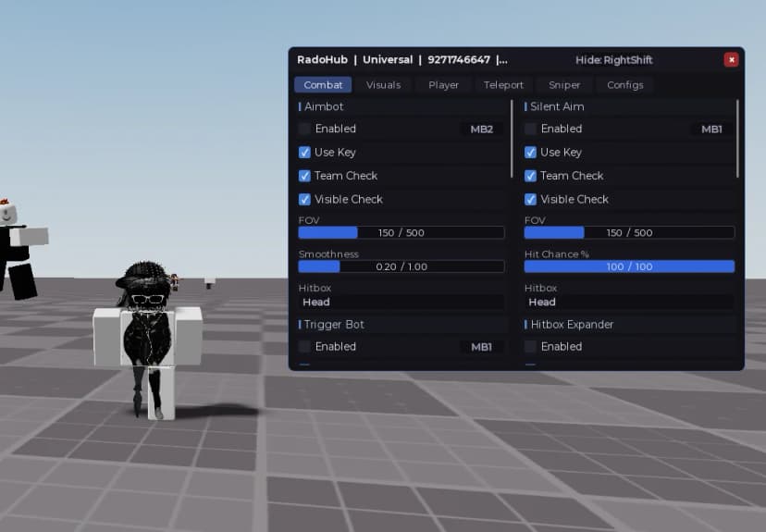This screenshot has height=532, width=766.
Task: Toggle Silent Aim Use Key checkbox
Action: pos(530,153)
